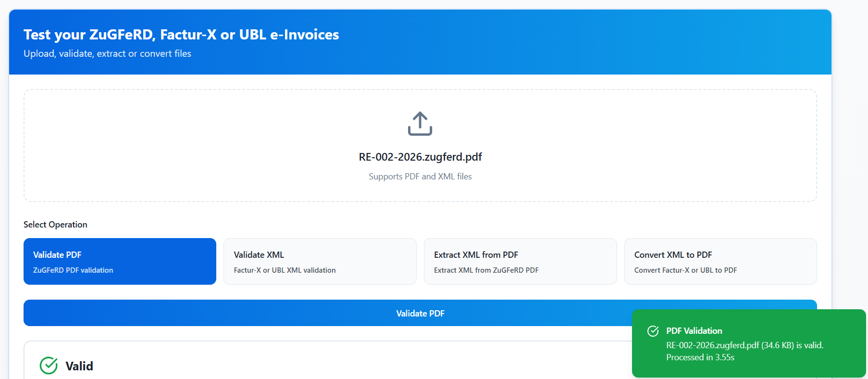The height and width of the screenshot is (379, 868).
Task: Click the toast message about 34.6 KB file
Action: (744, 345)
